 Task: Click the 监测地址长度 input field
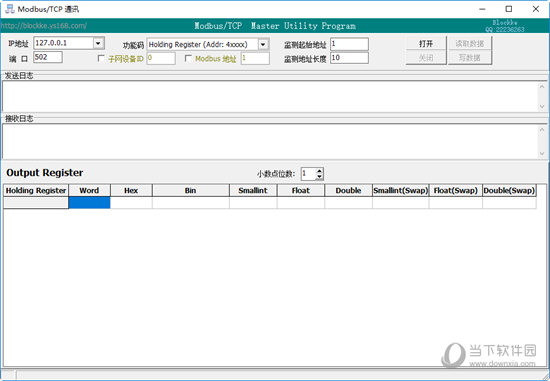point(349,58)
